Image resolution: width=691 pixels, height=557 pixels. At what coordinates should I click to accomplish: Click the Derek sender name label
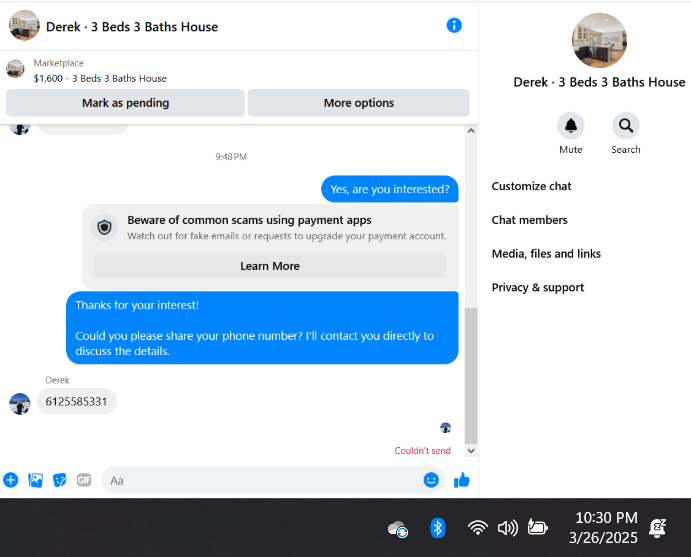pyautogui.click(x=57, y=380)
